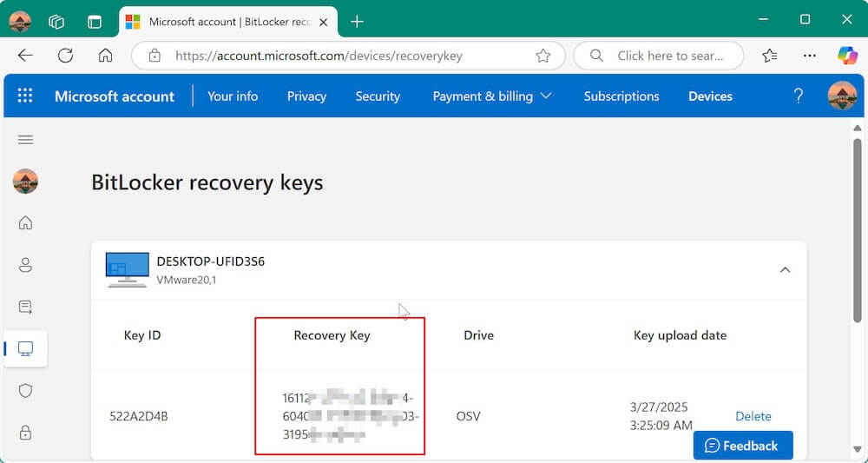The height and width of the screenshot is (463, 868).
Task: Click the browser Back arrow
Action: 25,56
